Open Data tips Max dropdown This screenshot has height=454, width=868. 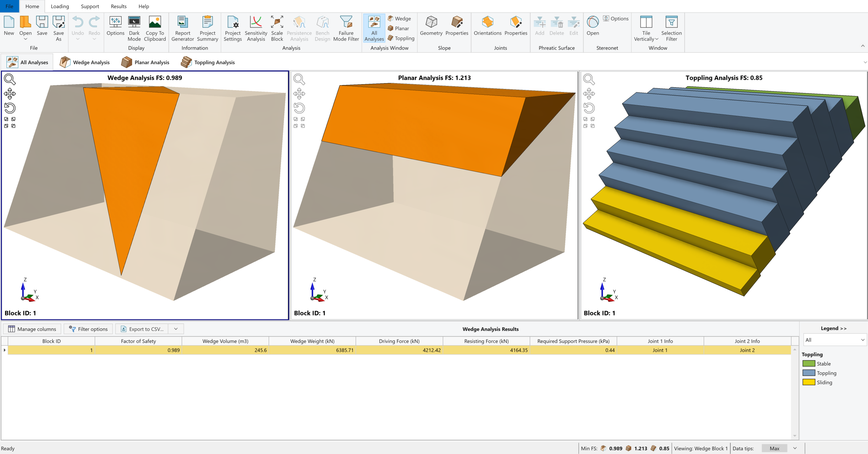tap(795, 448)
